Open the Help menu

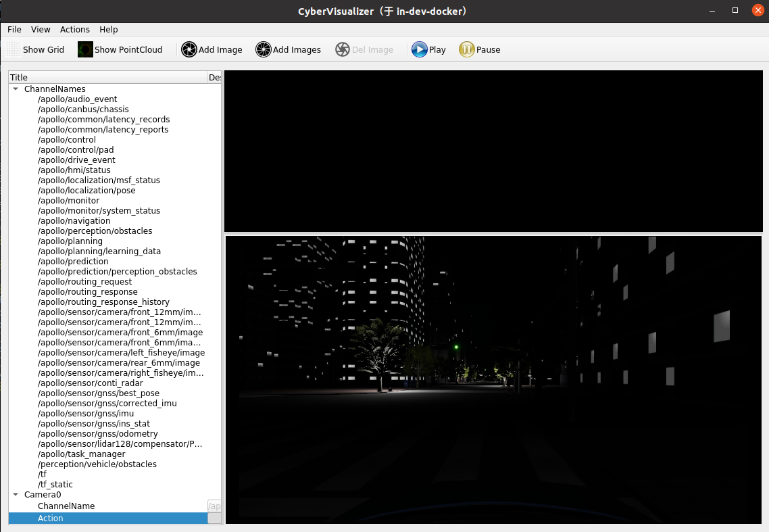[108, 29]
